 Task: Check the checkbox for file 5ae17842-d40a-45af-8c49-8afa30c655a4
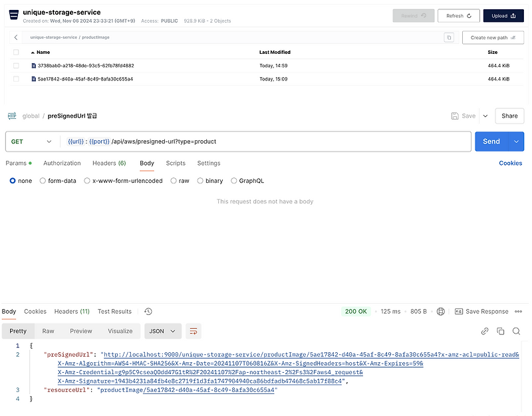click(16, 78)
